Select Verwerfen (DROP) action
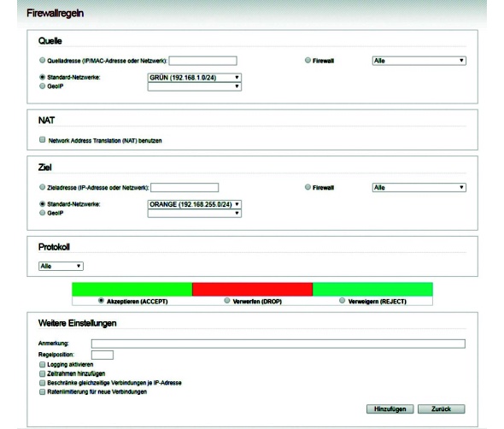 click(227, 300)
